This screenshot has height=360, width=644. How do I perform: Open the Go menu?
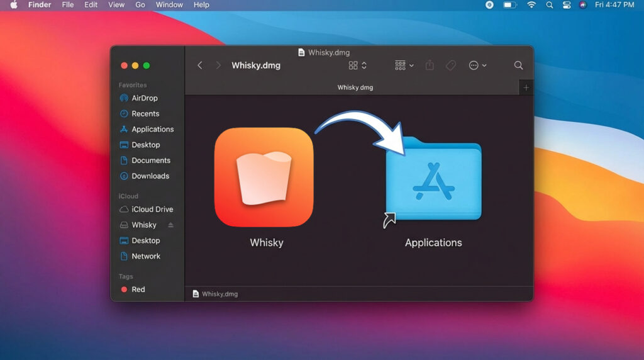click(140, 5)
